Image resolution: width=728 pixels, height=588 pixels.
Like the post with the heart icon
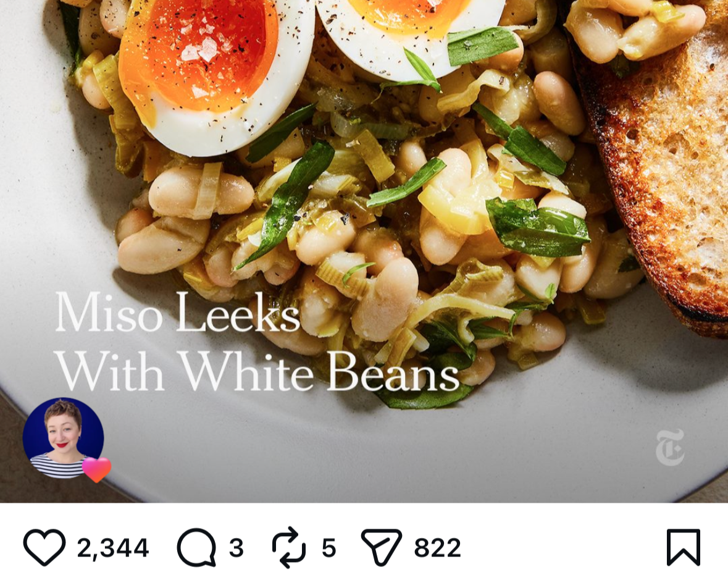point(44,547)
